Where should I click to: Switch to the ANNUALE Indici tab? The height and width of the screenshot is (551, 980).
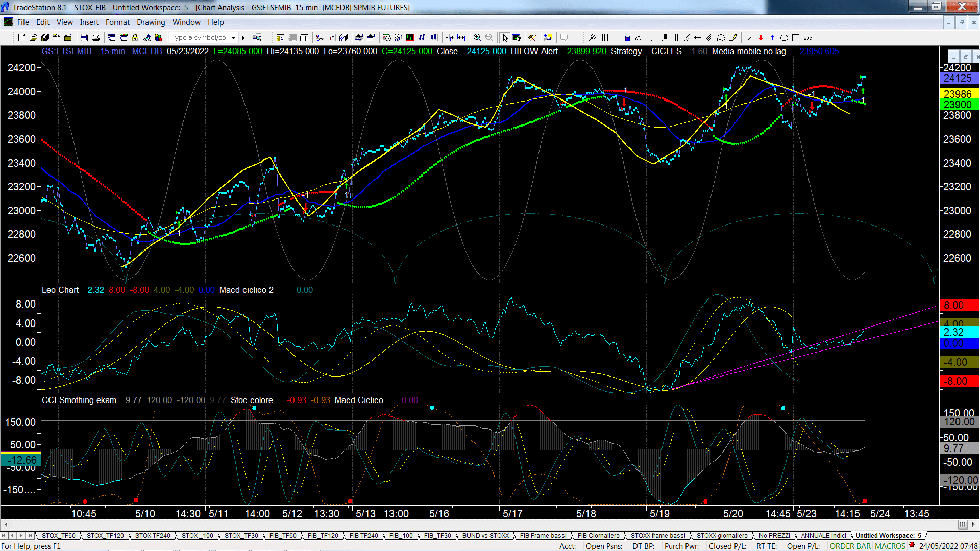[x=823, y=536]
